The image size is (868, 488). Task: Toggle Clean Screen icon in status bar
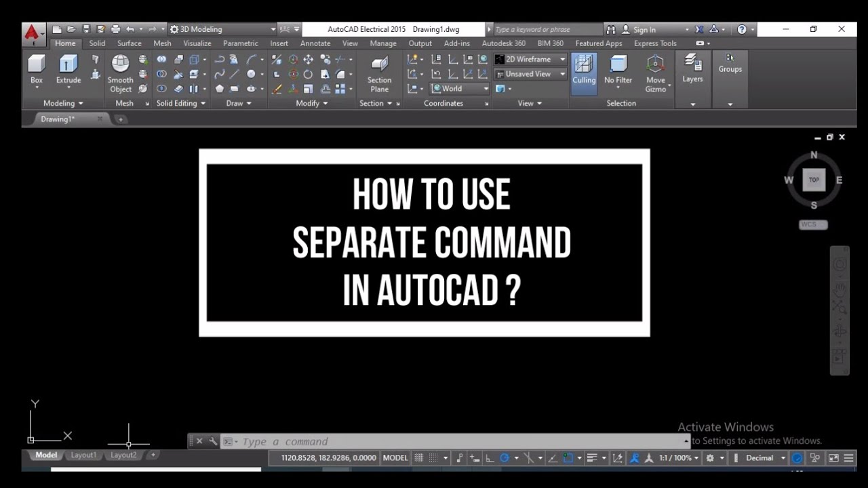[x=833, y=458]
